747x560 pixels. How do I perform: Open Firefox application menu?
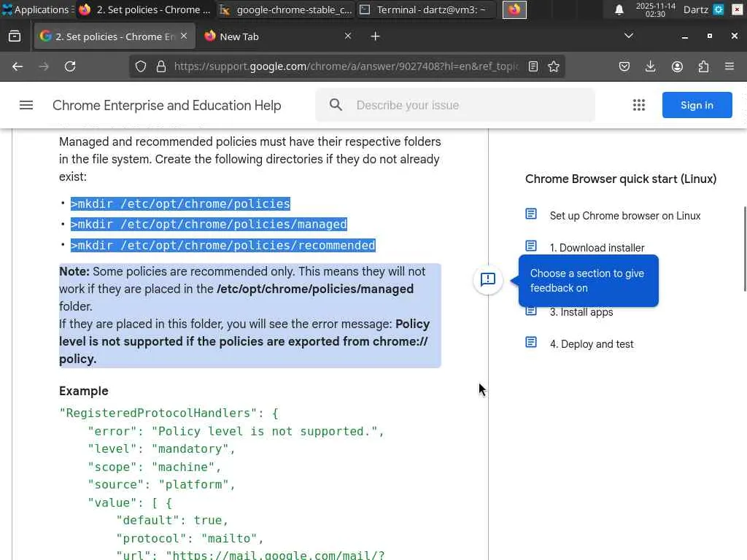729,66
